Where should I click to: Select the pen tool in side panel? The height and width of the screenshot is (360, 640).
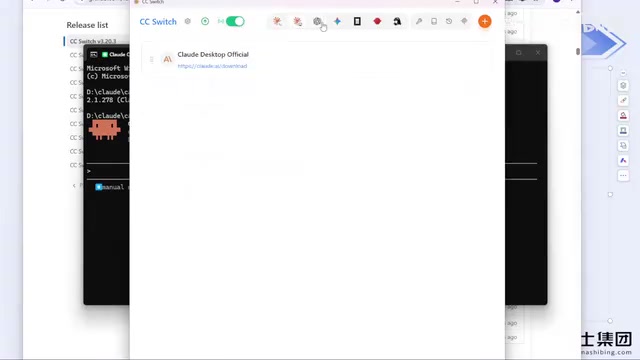623,100
